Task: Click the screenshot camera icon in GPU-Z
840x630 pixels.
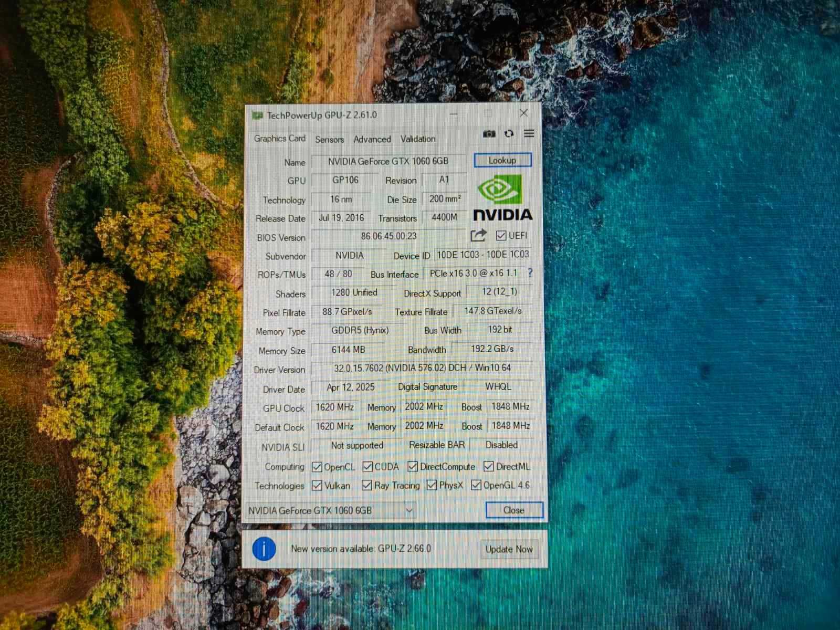Action: point(489,134)
